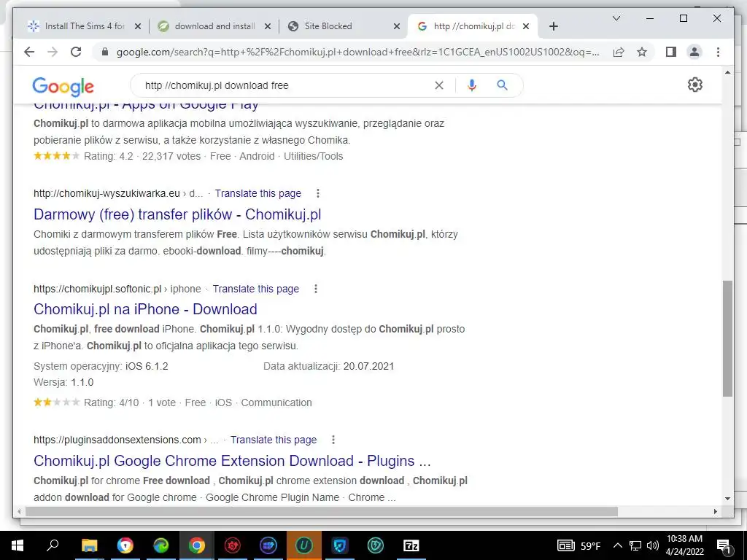Bookmark this page with the star

(642, 52)
